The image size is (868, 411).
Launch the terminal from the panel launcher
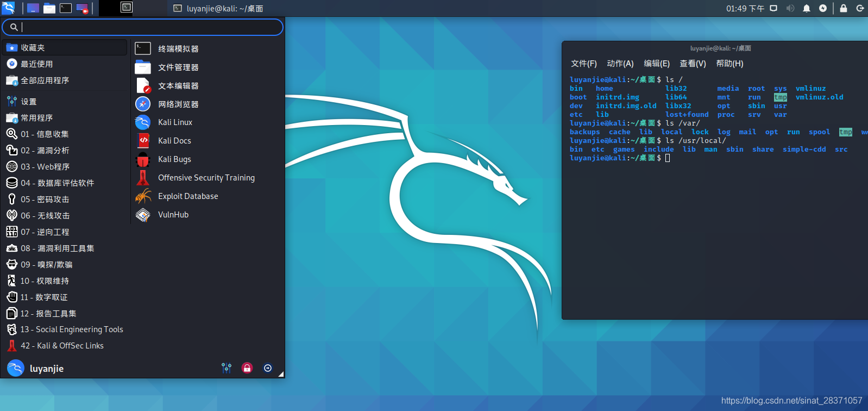click(x=66, y=8)
